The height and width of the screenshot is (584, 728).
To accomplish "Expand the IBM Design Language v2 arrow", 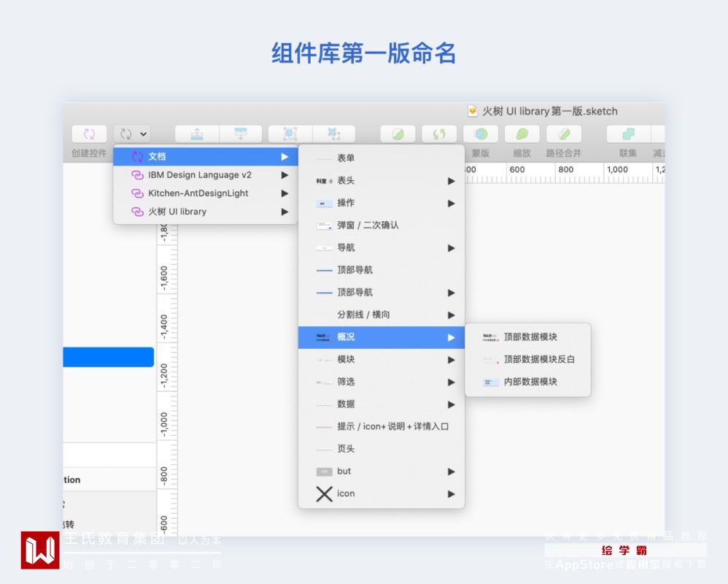I will click(284, 175).
